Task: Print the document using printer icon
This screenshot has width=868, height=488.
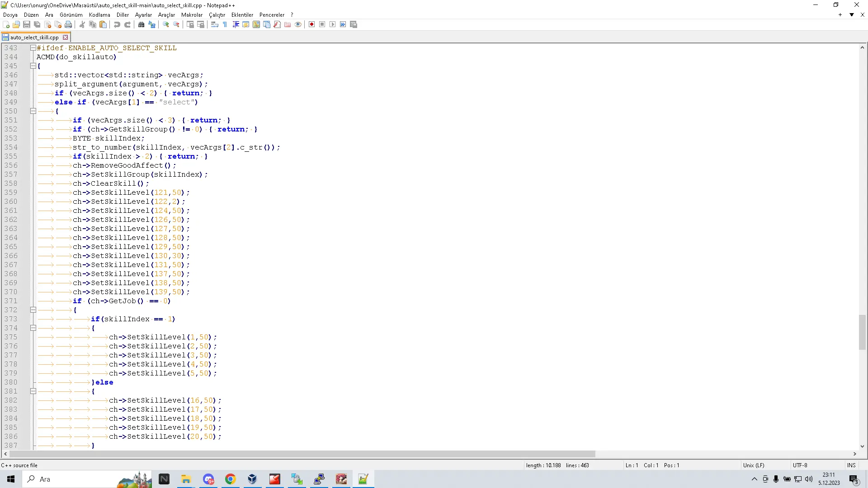Action: click(68, 24)
